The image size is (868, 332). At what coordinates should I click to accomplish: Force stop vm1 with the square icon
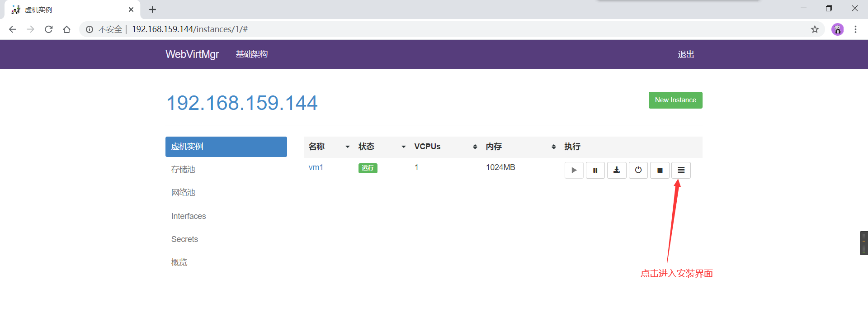click(660, 171)
